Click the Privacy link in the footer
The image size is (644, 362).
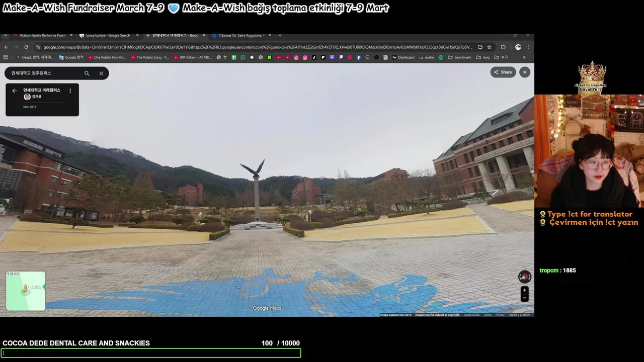[500, 315]
